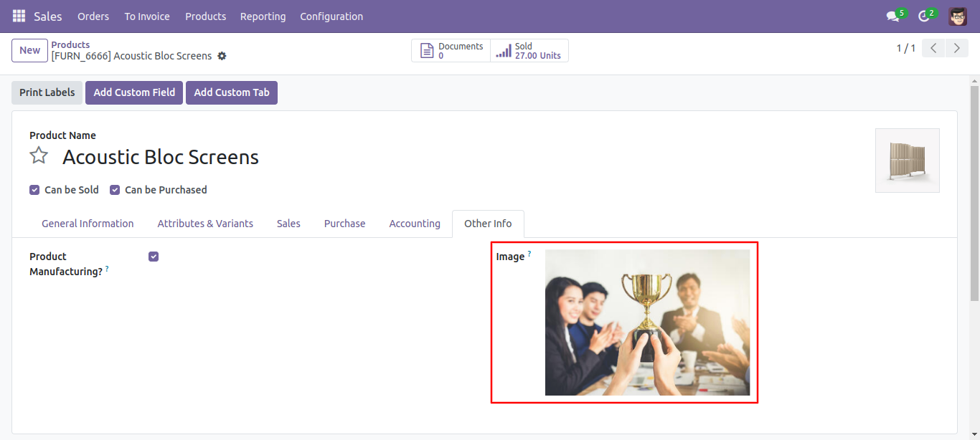This screenshot has height=440, width=980.
Task: Click the help tooltip next to Product Manufacturing
Action: click(107, 269)
